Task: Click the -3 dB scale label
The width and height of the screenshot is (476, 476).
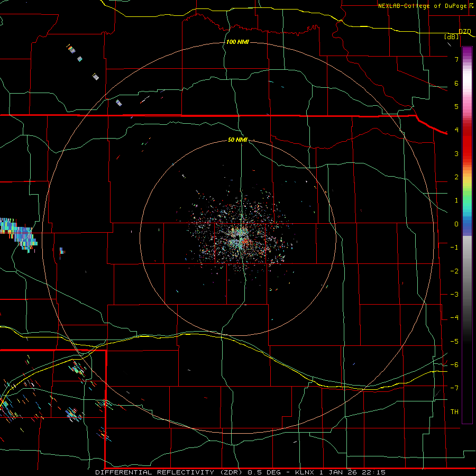Action: (454, 295)
